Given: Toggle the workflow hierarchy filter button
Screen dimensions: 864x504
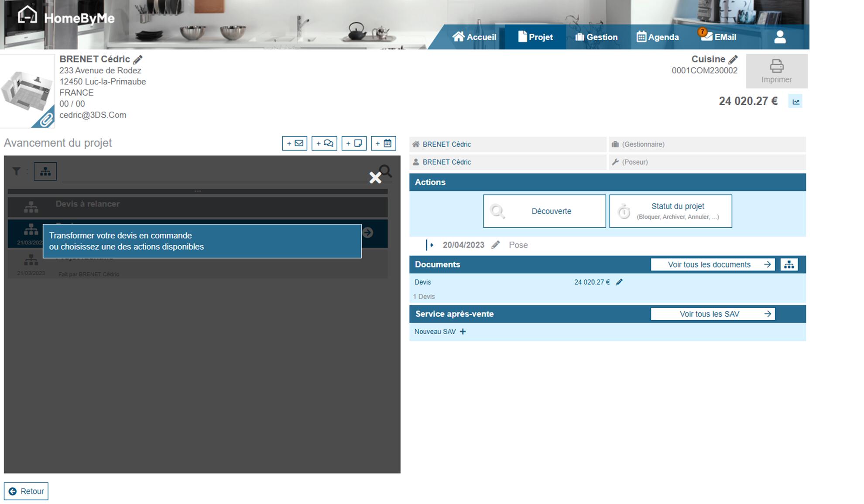Looking at the screenshot, I should [x=45, y=171].
